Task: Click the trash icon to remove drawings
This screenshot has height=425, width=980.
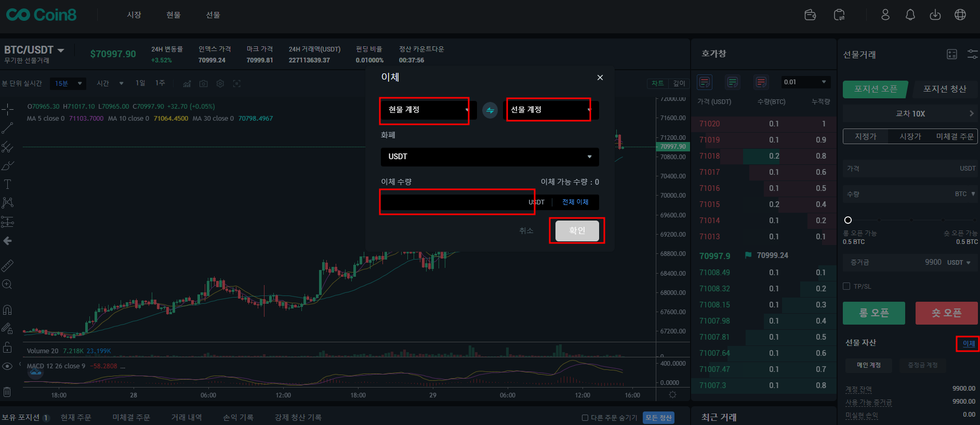Action: [x=7, y=392]
